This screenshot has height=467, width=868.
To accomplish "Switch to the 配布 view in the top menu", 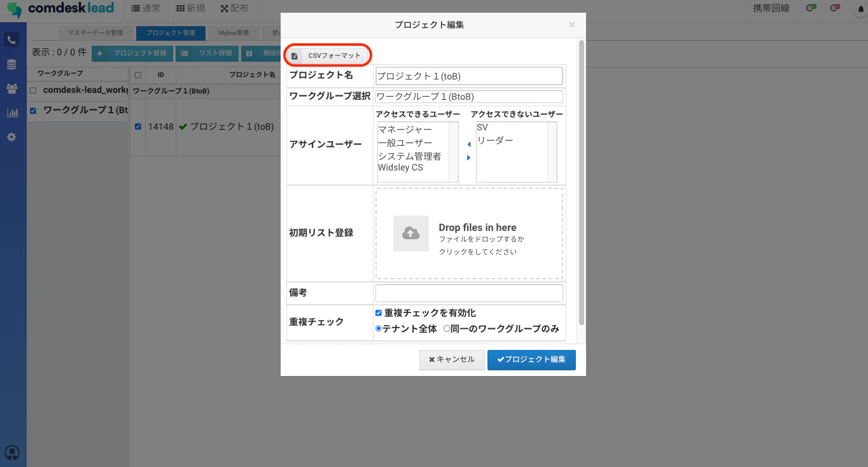I will (234, 9).
